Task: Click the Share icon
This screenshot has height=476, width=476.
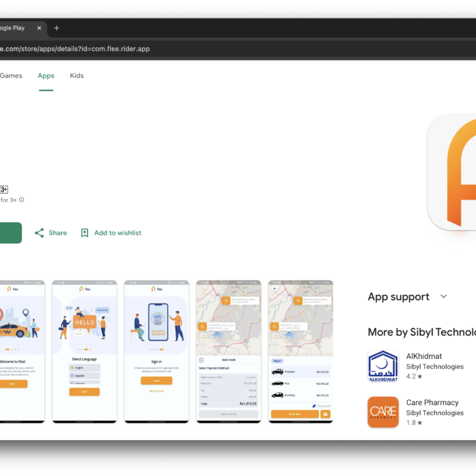Action: pyautogui.click(x=39, y=233)
